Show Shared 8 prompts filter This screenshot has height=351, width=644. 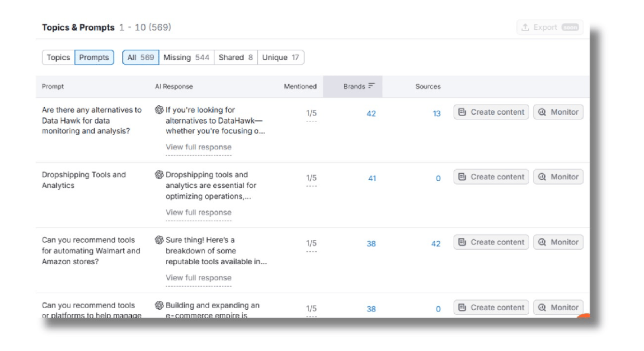pos(236,58)
